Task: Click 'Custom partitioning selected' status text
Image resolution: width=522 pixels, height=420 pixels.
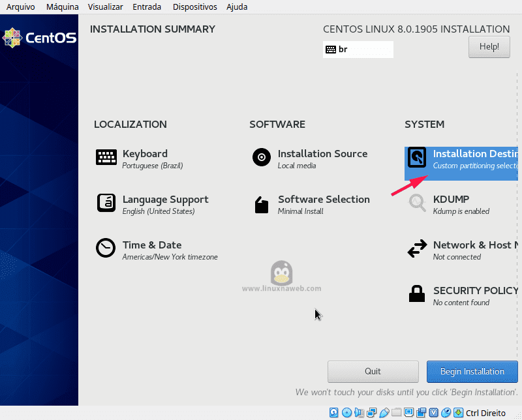Action: tap(476, 166)
